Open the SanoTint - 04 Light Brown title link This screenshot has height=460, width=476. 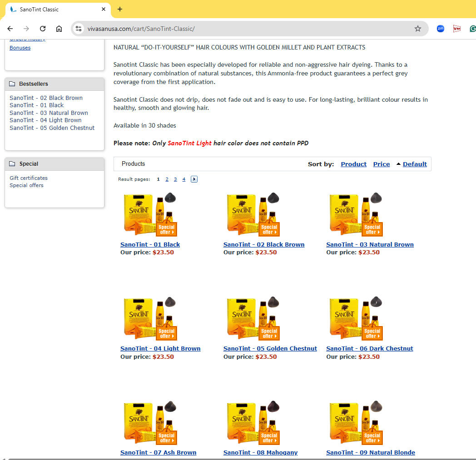[160, 348]
